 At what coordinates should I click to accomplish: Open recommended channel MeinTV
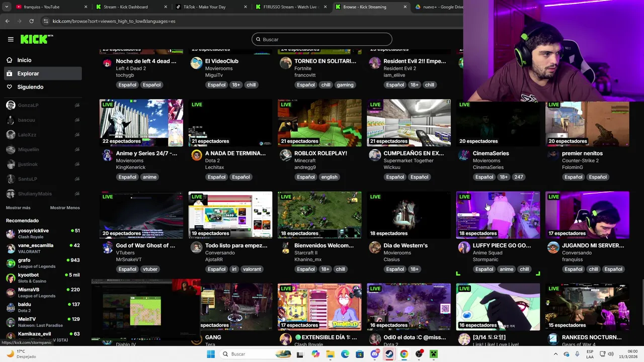click(x=42, y=322)
